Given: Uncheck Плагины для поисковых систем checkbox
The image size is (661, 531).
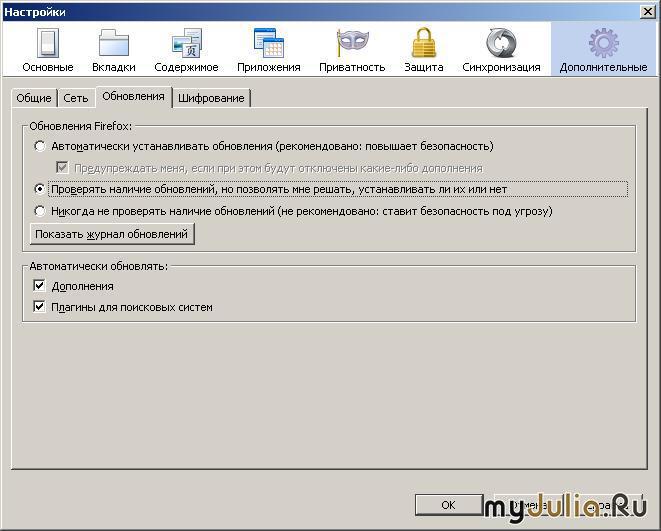Looking at the screenshot, I should tap(39, 307).
